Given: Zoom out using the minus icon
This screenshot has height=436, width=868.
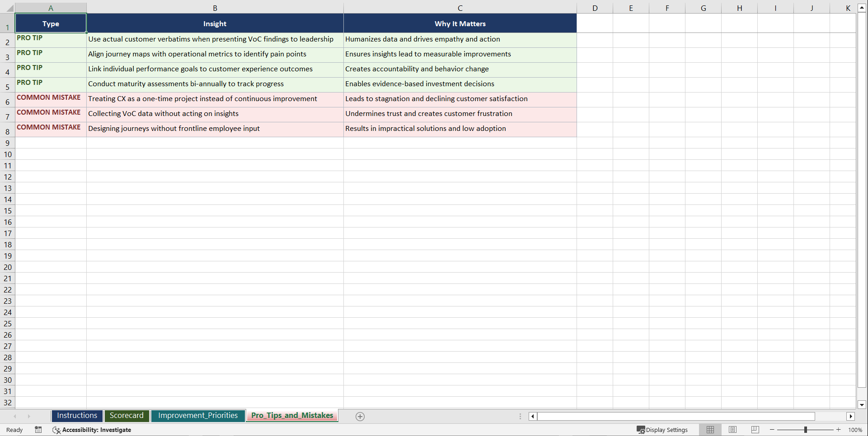Looking at the screenshot, I should [x=772, y=430].
